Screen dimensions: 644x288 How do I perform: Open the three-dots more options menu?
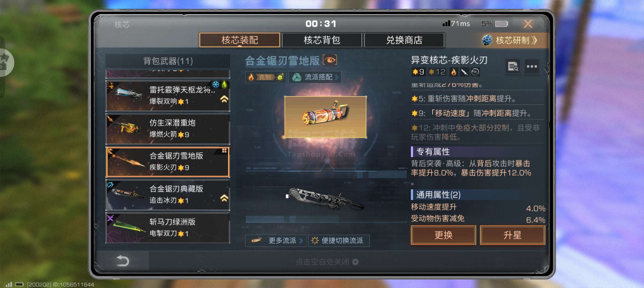(532, 66)
